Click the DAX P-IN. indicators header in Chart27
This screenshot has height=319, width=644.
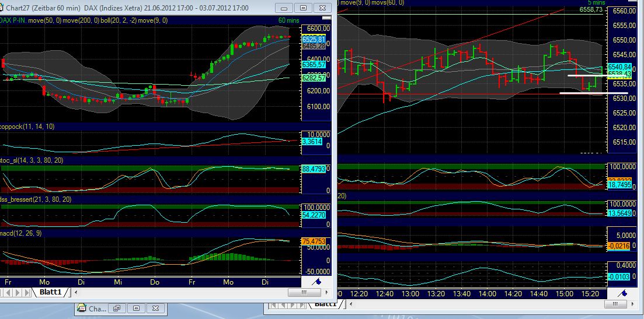(x=84, y=20)
